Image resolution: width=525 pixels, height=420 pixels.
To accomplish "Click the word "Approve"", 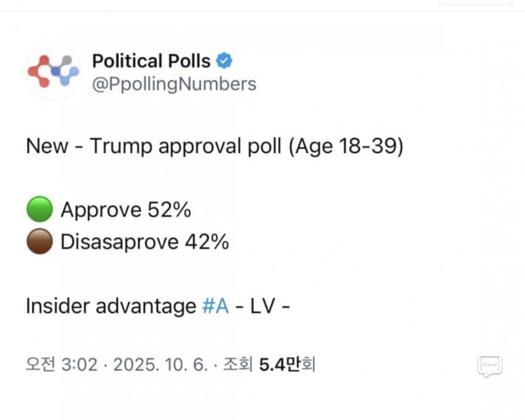I will (x=101, y=211).
